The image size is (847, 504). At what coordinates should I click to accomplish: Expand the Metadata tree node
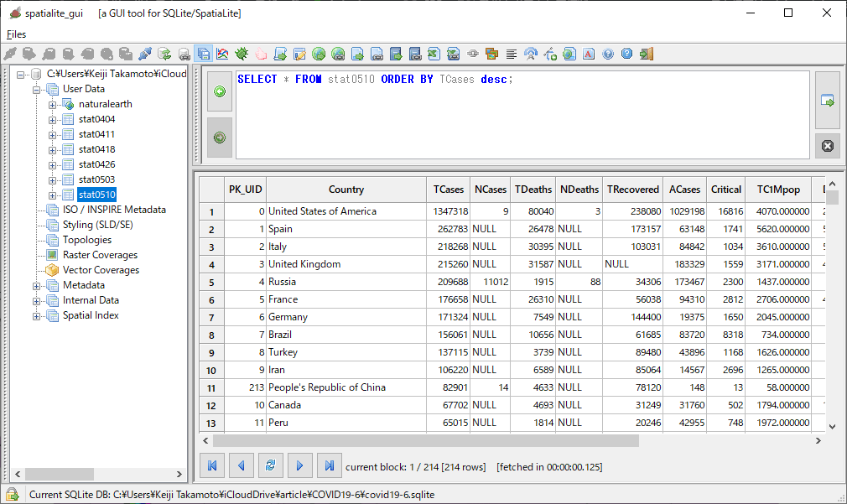coord(36,286)
